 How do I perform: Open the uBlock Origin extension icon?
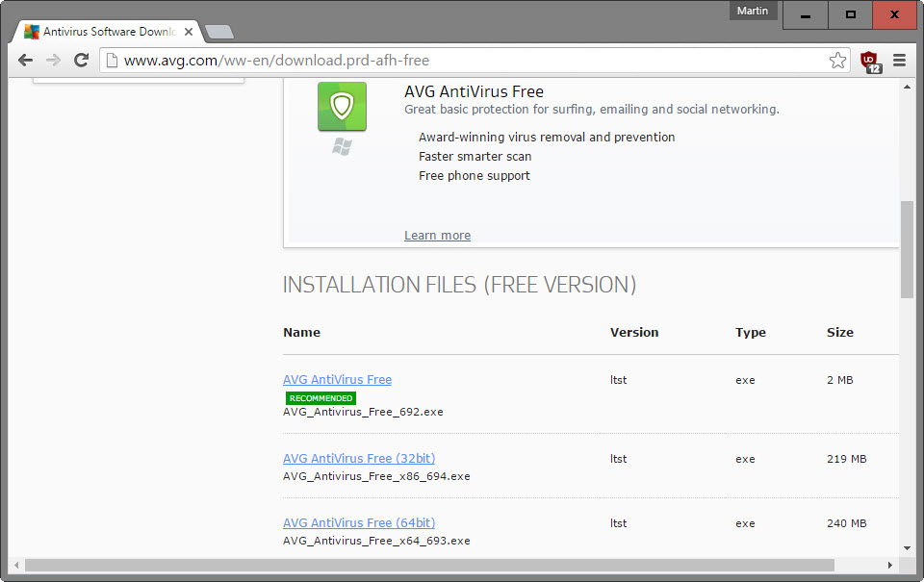pos(870,62)
